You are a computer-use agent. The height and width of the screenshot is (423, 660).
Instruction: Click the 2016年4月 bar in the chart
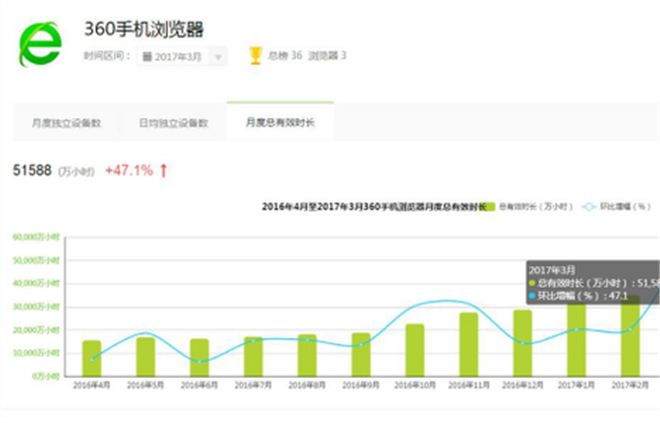[91, 358]
